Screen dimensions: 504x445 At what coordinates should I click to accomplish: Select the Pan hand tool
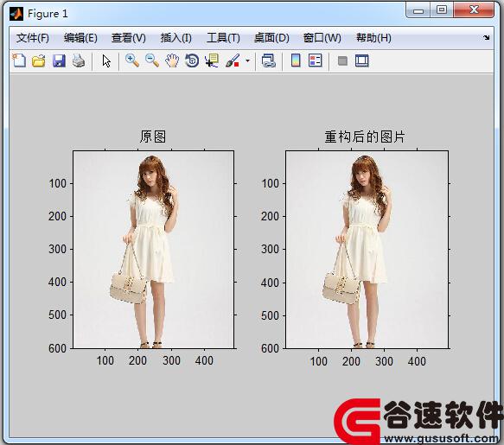tap(172, 60)
